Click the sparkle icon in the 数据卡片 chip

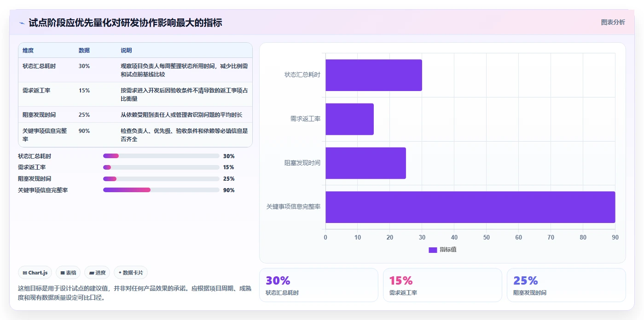pos(120,273)
